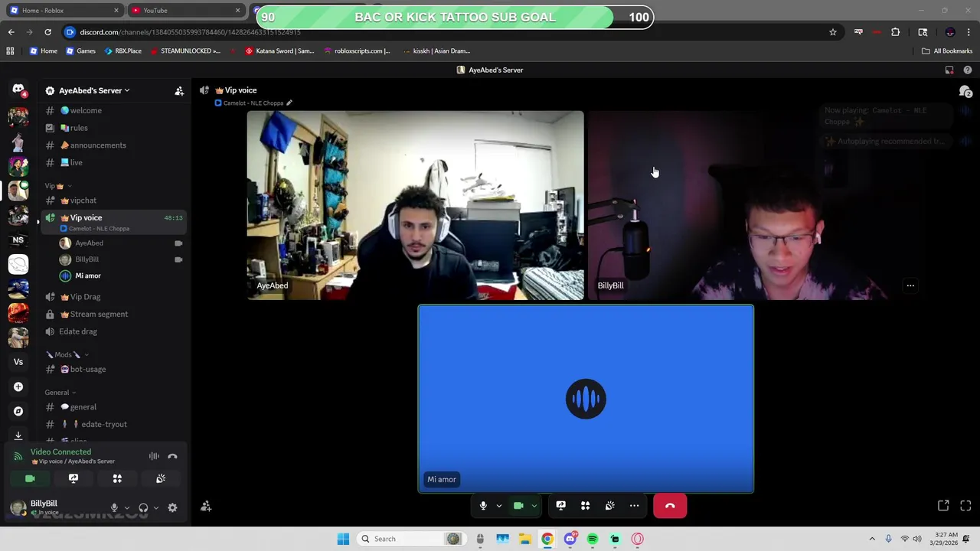Open the Discord inbox icon in title bar
The image size is (980, 551).
click(x=949, y=70)
